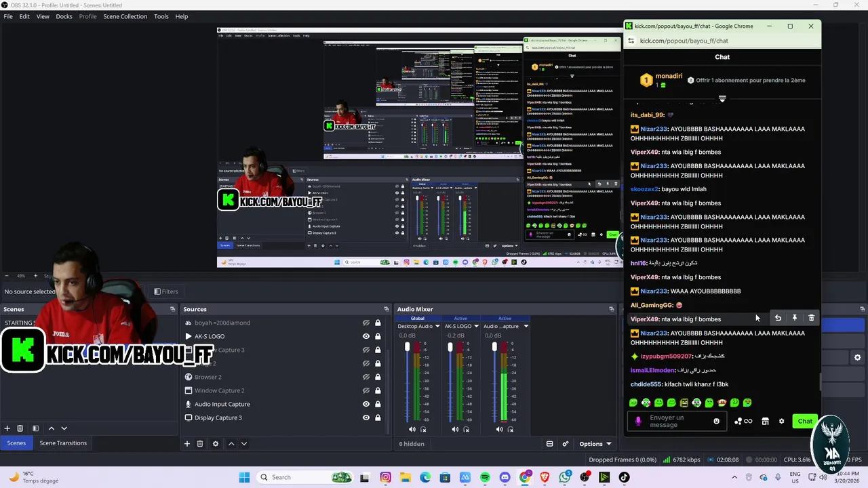Open advanced audio properties gears icon
The height and width of the screenshot is (488, 868).
566,444
